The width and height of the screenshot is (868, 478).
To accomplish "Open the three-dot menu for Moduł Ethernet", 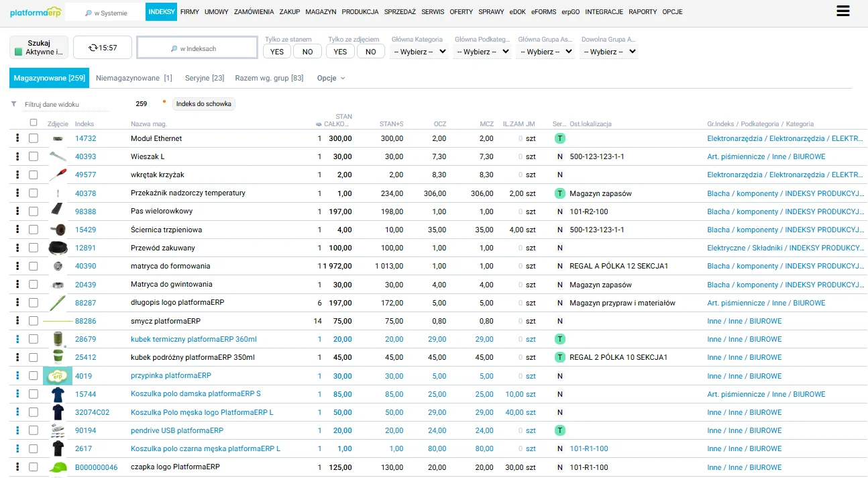I will click(x=17, y=138).
